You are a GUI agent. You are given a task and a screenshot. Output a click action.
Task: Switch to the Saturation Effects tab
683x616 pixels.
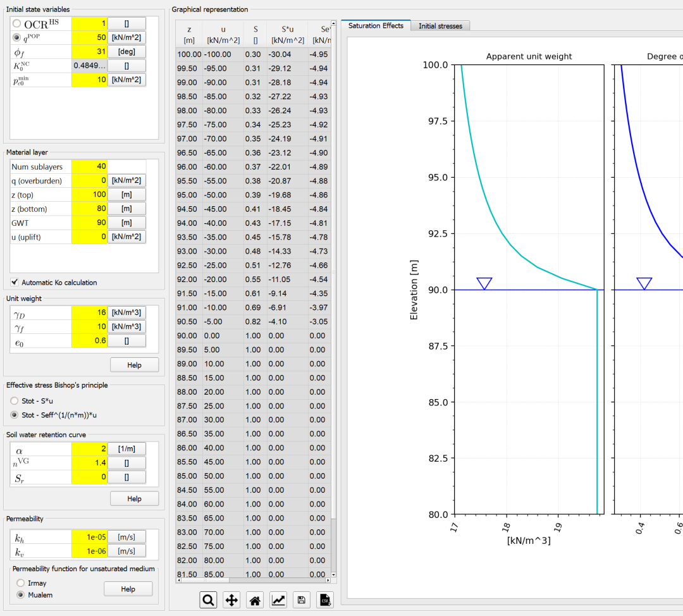(376, 26)
